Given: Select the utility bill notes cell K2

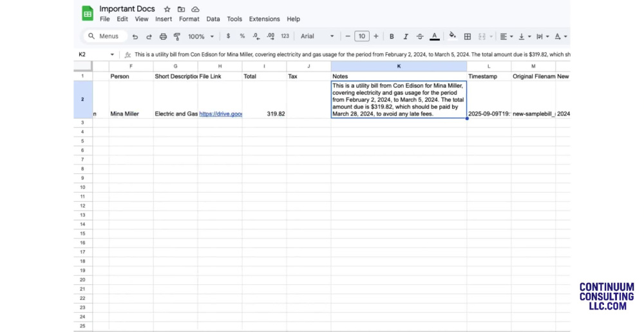Looking at the screenshot, I should tap(399, 99).
